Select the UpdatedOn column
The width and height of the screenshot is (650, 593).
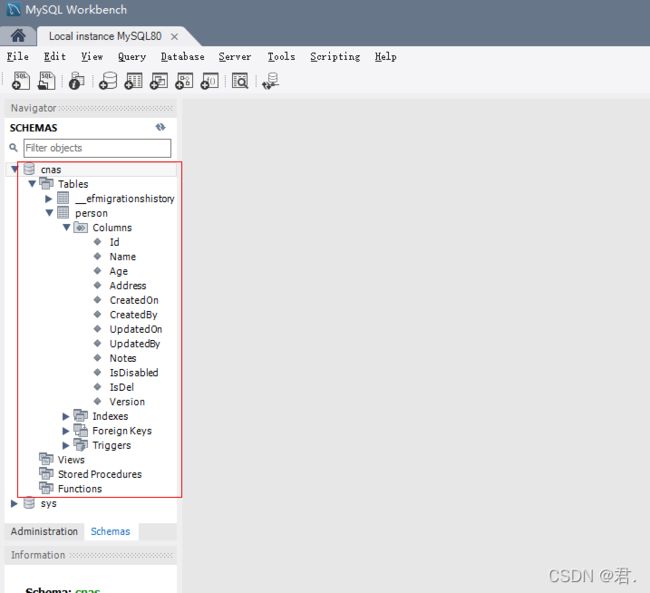pos(136,329)
